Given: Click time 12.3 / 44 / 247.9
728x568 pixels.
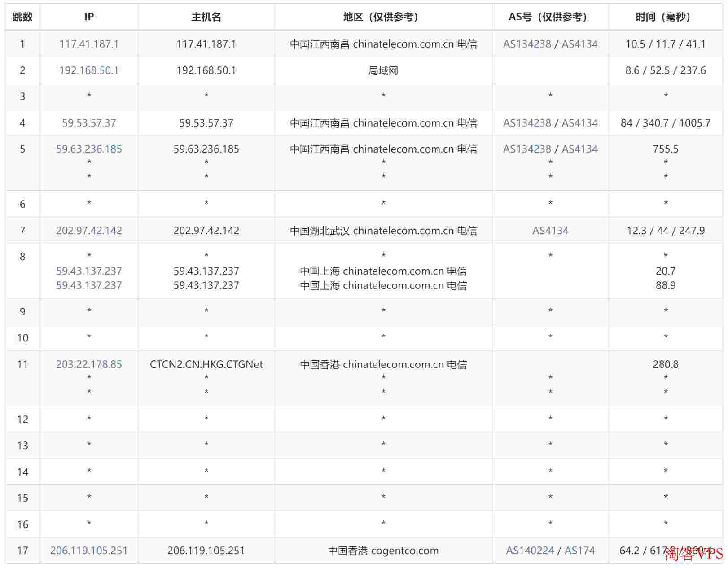Looking at the screenshot, I should tap(665, 231).
